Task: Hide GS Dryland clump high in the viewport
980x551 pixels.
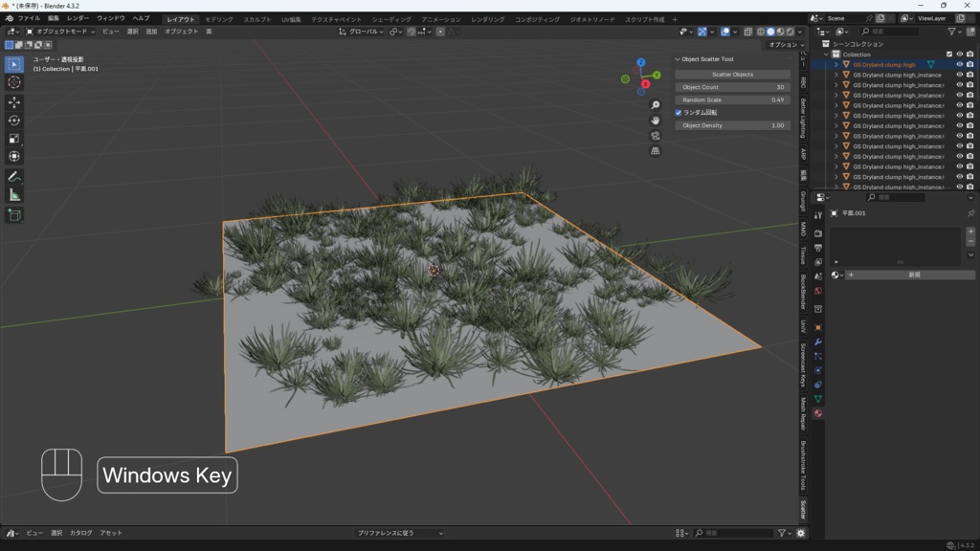Action: [959, 65]
